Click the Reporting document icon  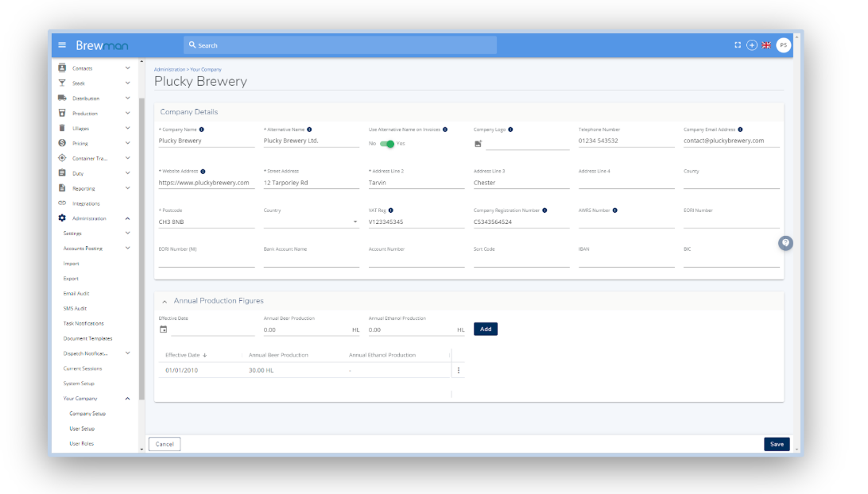[62, 188]
